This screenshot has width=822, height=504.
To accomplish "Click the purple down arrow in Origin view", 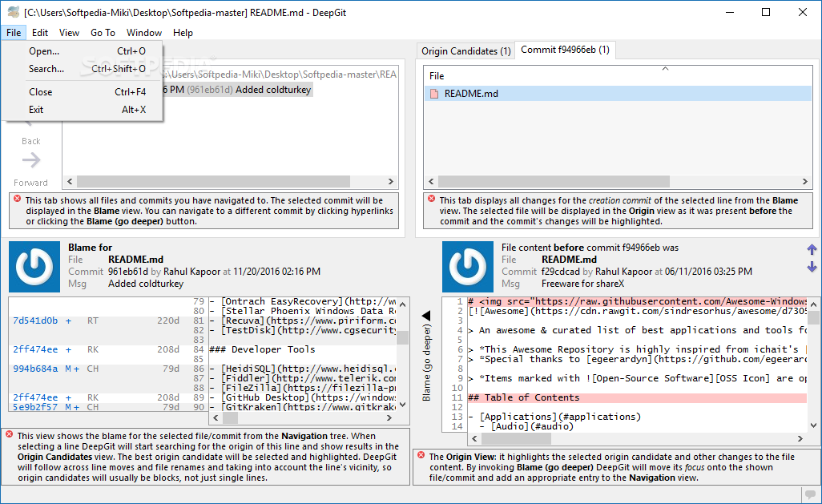I will (x=812, y=267).
